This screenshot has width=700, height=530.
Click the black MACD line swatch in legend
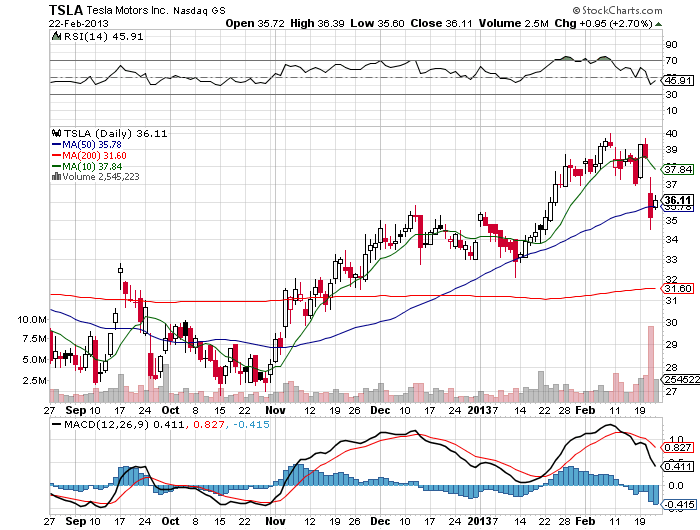click(57, 424)
